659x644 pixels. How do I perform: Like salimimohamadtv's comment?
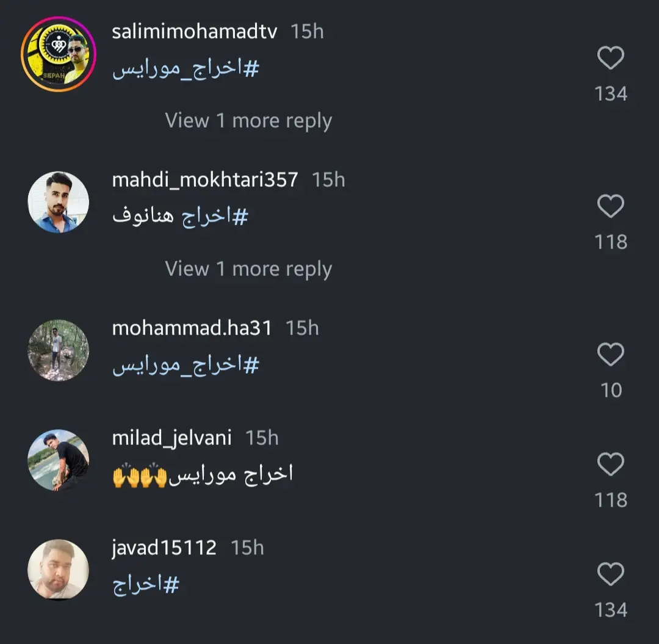pos(610,59)
